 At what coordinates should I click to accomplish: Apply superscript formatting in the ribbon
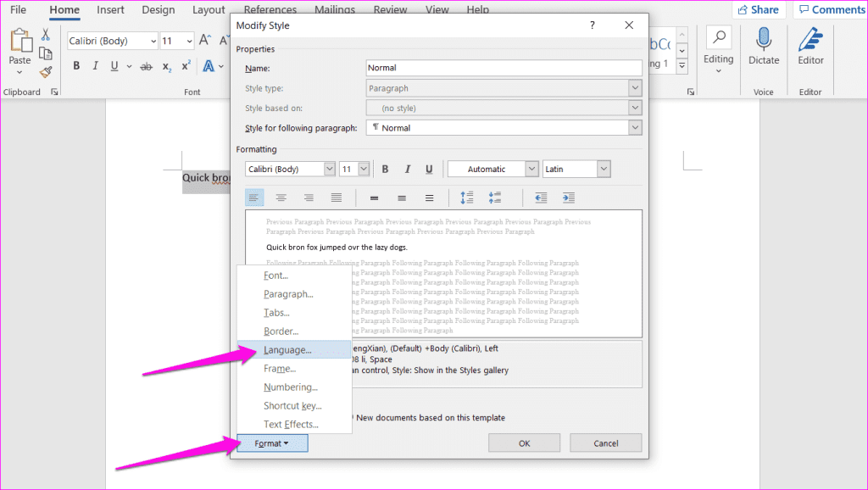click(186, 65)
